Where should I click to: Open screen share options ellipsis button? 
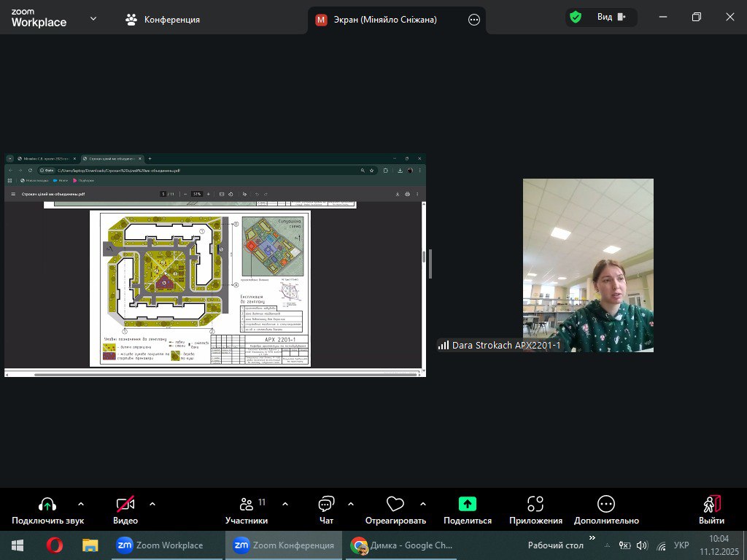(474, 20)
